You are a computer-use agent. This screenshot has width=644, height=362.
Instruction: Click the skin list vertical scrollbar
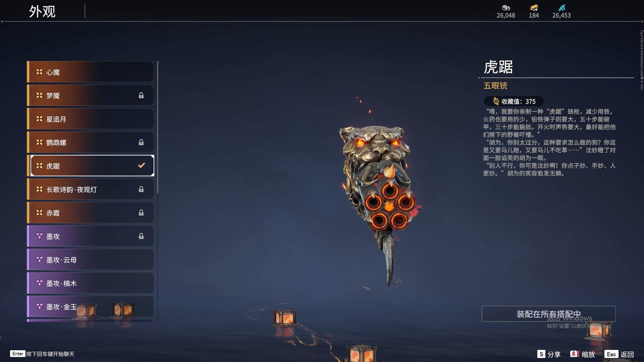coord(157,127)
